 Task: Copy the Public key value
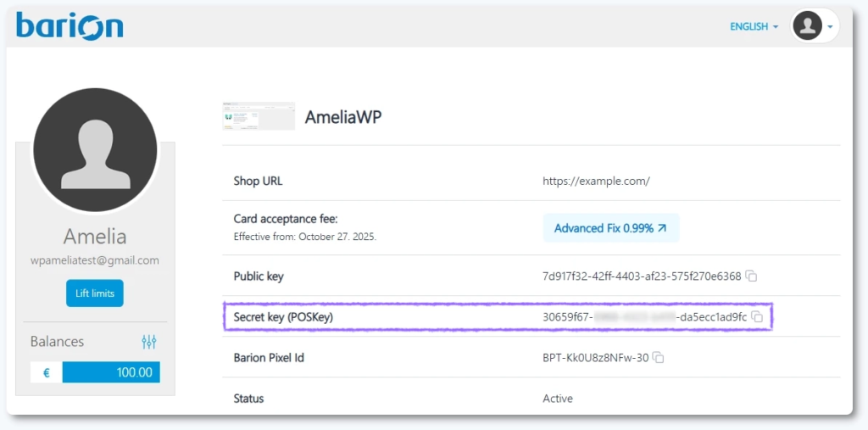pos(751,276)
